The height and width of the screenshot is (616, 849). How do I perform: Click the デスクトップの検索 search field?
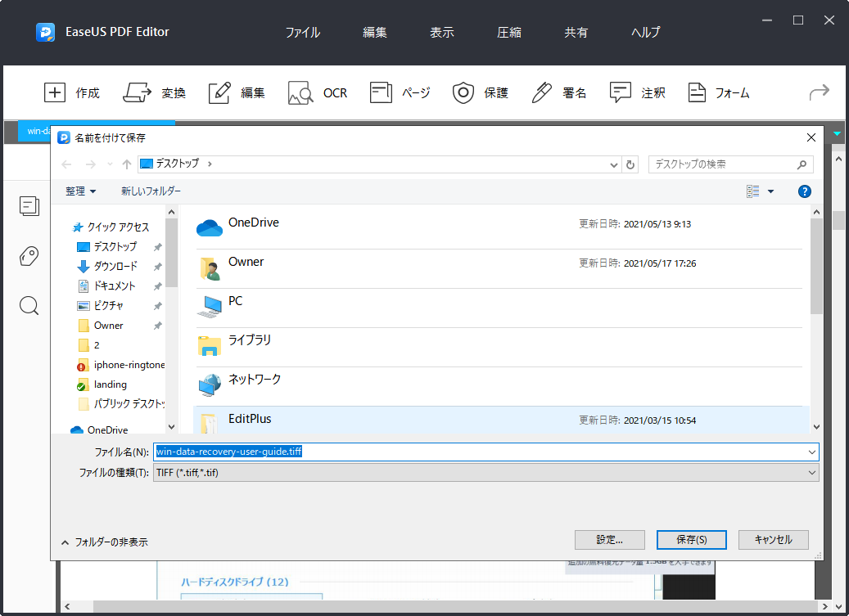(720, 164)
